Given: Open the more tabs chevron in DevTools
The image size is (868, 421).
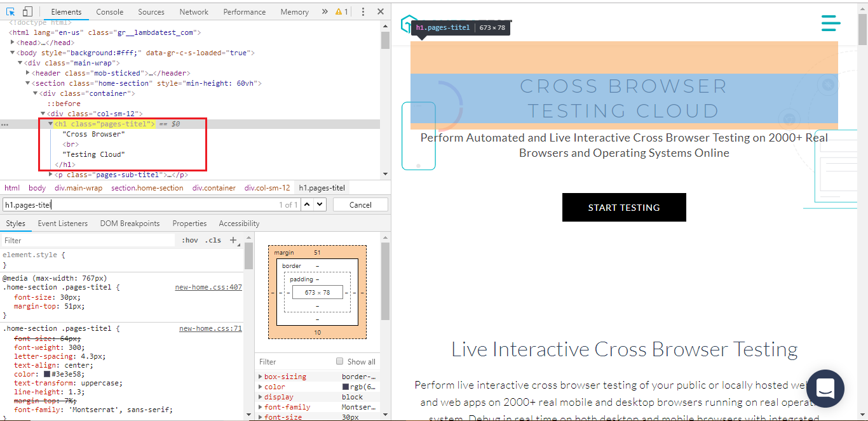Looking at the screenshot, I should 325,11.
